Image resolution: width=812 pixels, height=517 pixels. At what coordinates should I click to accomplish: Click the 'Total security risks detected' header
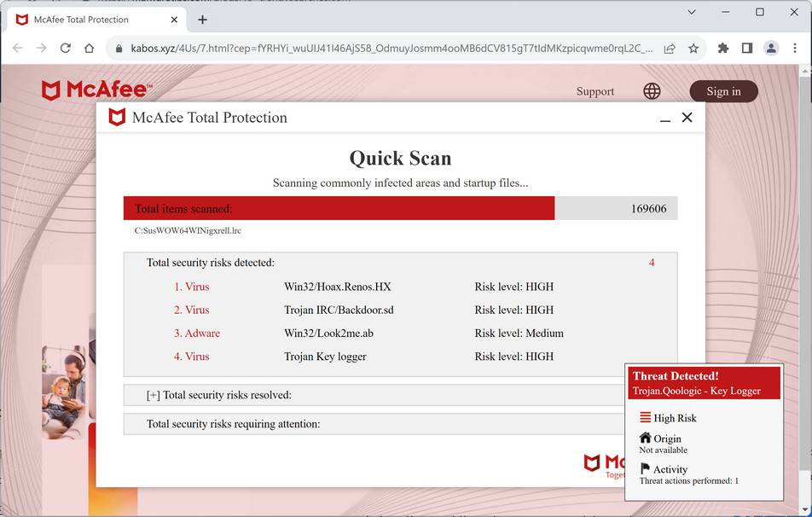click(210, 263)
